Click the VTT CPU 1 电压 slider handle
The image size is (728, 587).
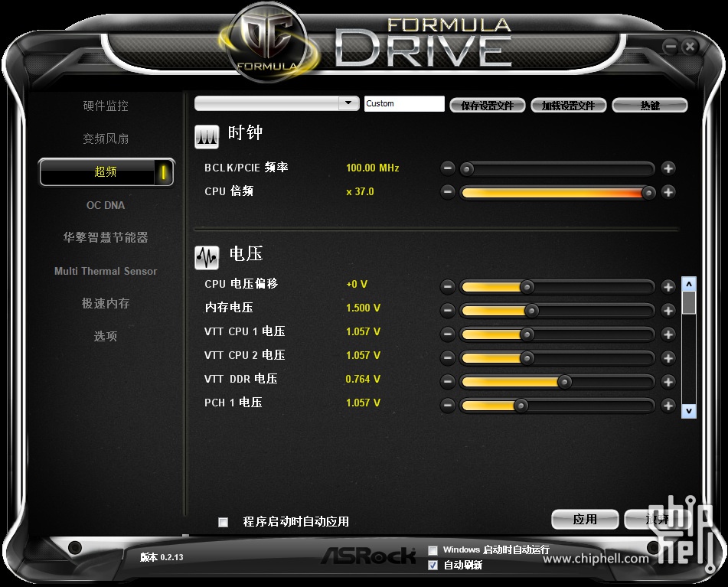point(527,334)
